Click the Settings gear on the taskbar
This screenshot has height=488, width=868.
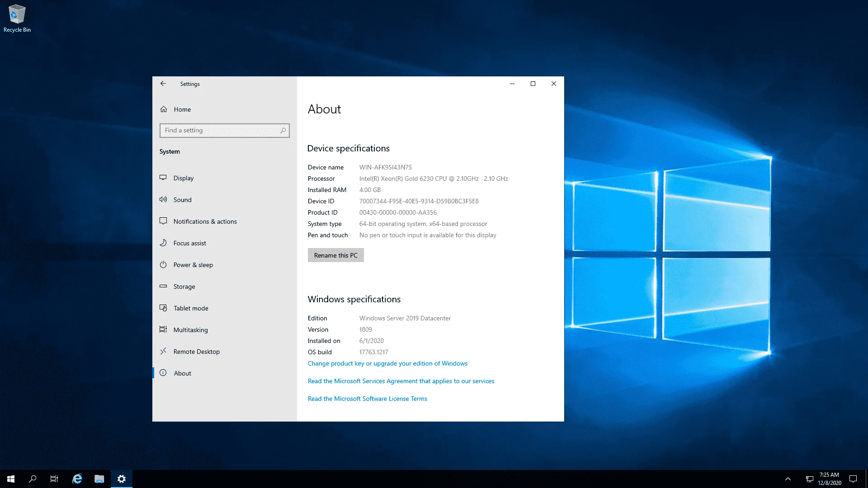point(122,479)
